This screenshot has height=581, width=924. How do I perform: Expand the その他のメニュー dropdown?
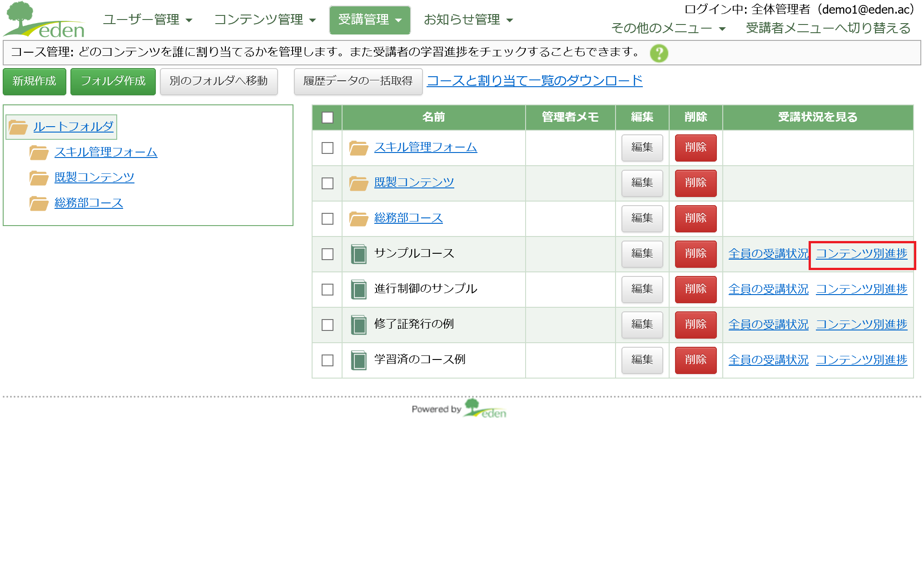click(x=668, y=28)
